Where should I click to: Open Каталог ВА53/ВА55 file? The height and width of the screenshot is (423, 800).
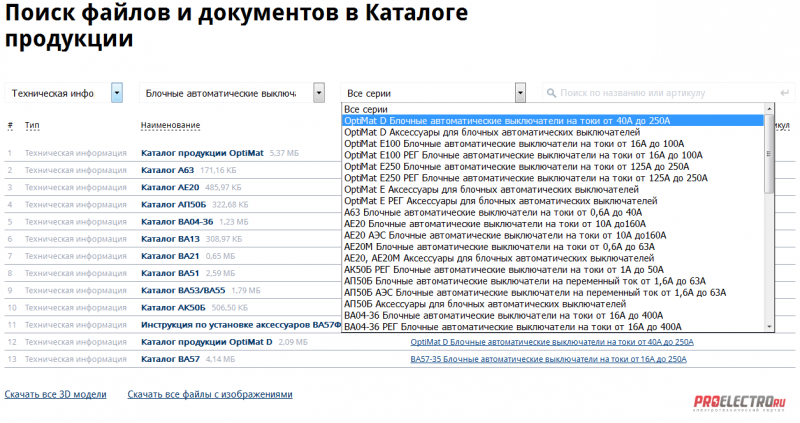[x=183, y=290]
